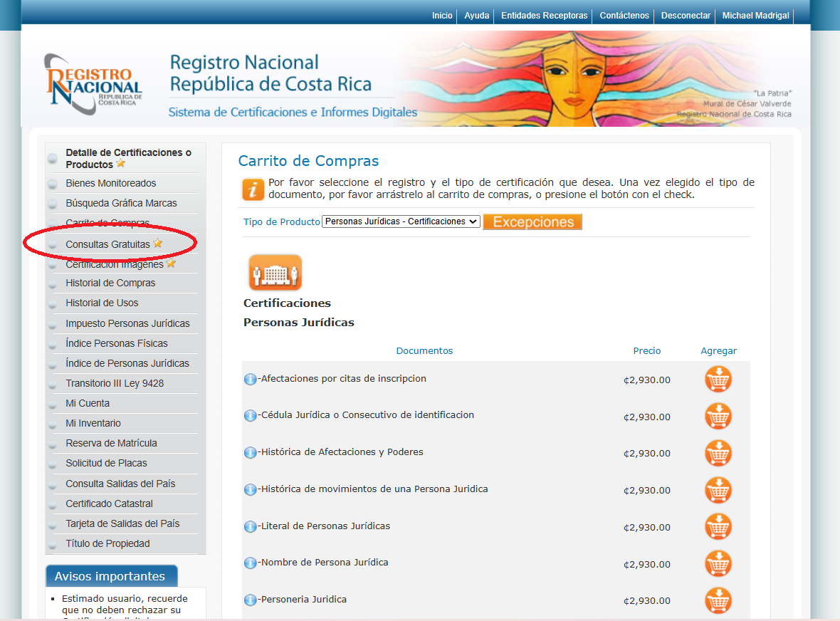Viewport: 840px width, 621px height.
Task: Click the Excepciones button
Action: (532, 221)
